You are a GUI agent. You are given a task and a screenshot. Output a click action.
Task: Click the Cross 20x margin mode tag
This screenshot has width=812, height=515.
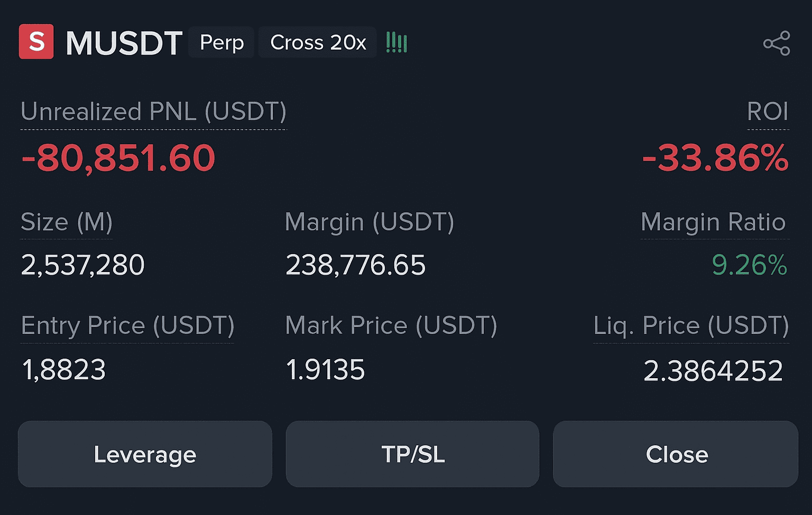[x=318, y=42]
